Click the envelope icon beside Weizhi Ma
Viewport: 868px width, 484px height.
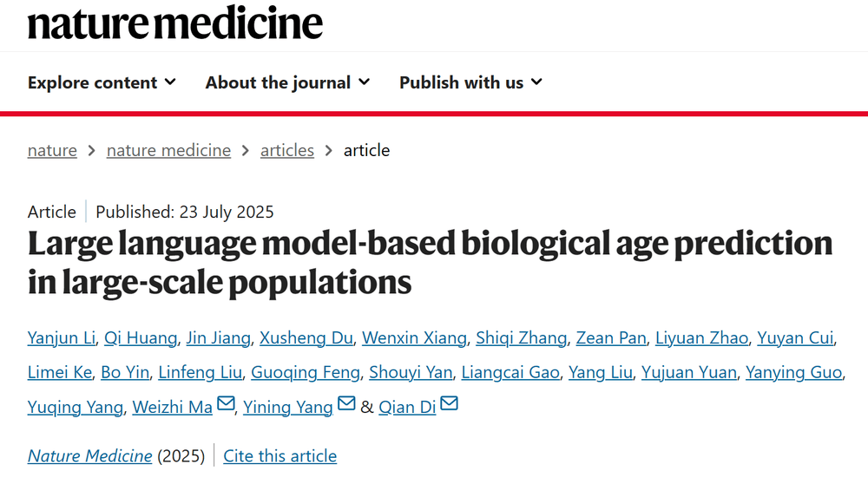[x=226, y=404]
